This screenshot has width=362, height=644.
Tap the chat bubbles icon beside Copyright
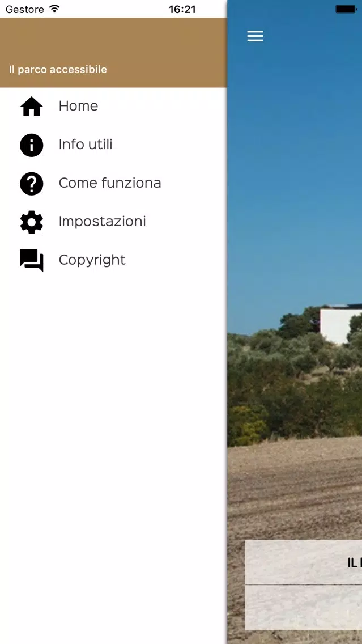pyautogui.click(x=32, y=260)
